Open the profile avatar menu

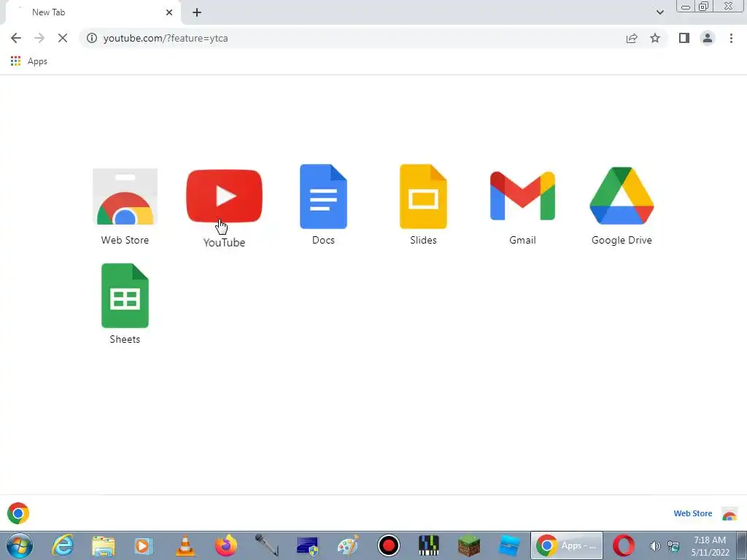(x=708, y=38)
